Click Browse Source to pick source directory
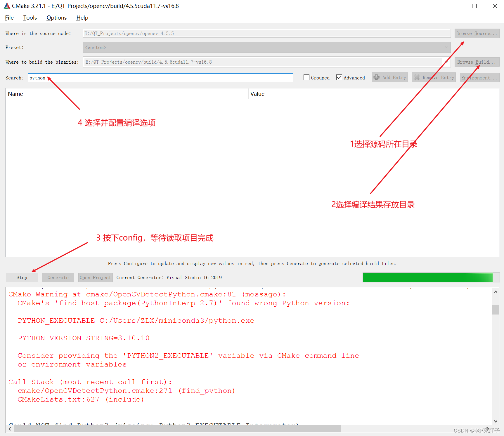 click(477, 33)
